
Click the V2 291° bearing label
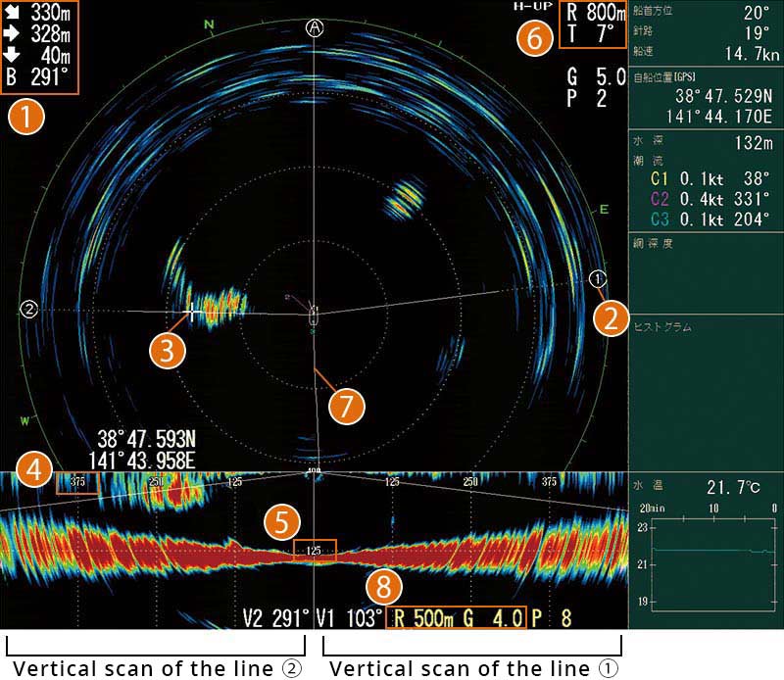click(x=275, y=618)
